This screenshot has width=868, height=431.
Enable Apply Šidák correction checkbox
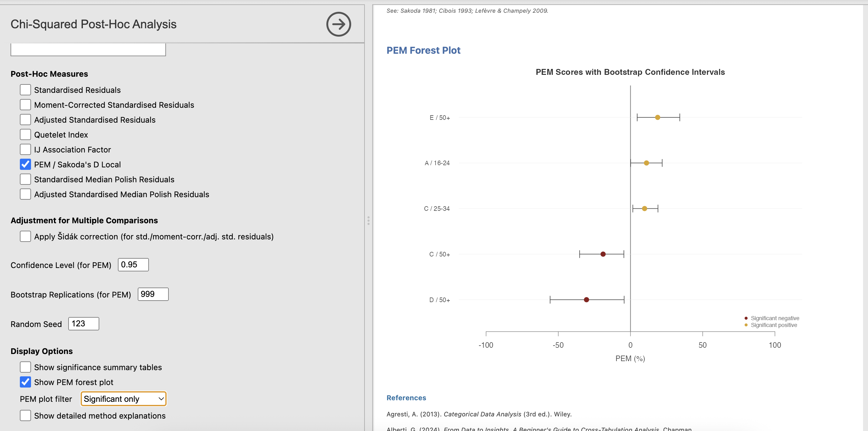pos(25,236)
